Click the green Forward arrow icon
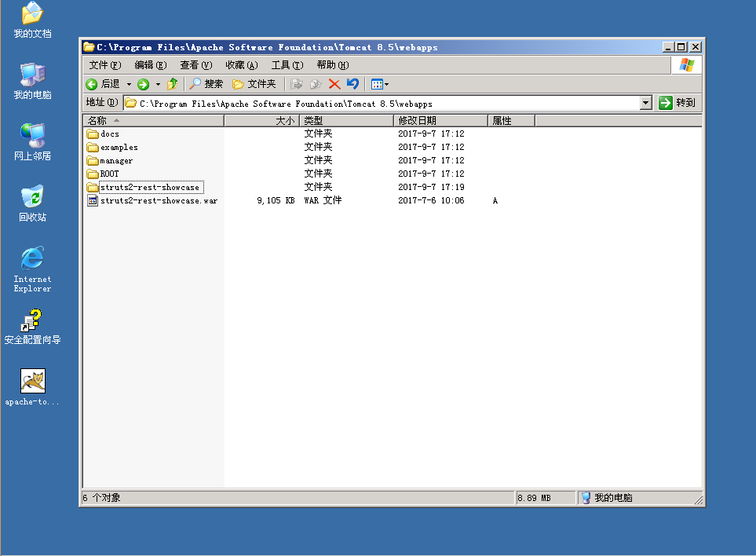Viewport: 756px width, 556px height. (x=143, y=84)
